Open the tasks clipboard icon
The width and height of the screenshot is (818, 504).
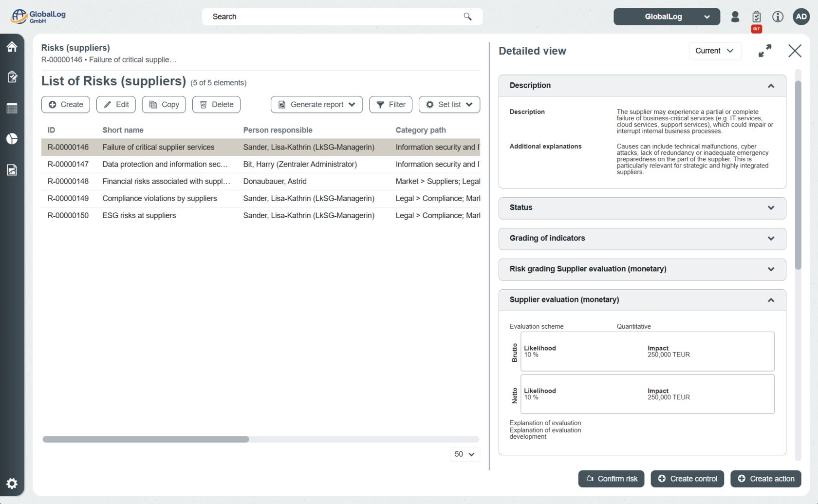756,17
